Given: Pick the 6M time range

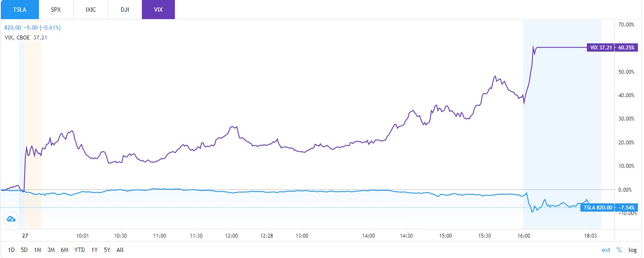Looking at the screenshot, I should [64, 250].
